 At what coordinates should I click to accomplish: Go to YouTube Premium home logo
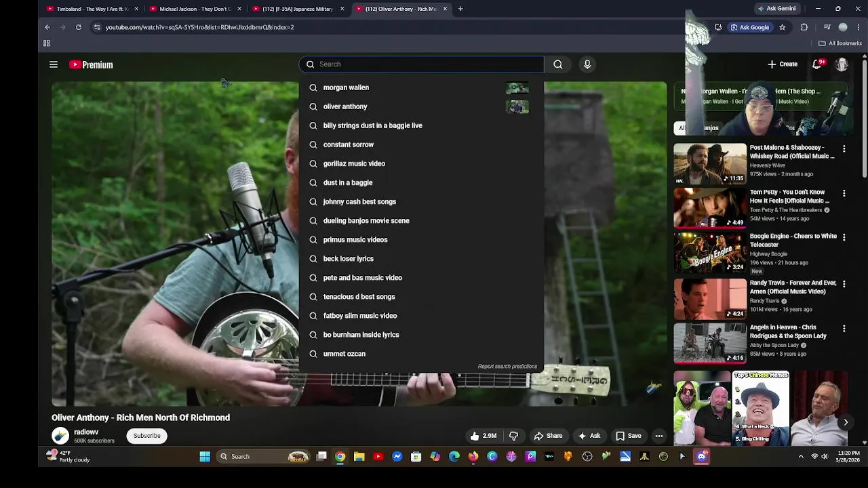pos(91,64)
